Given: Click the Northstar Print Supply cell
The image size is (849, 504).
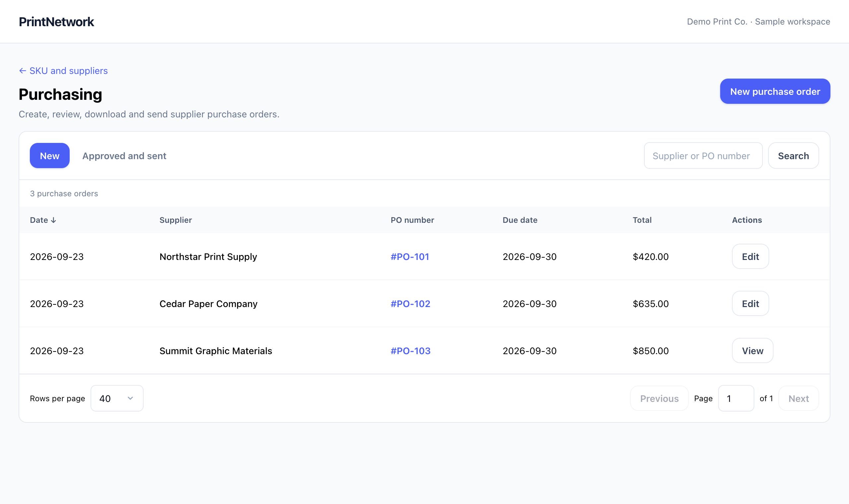Looking at the screenshot, I should click(208, 257).
